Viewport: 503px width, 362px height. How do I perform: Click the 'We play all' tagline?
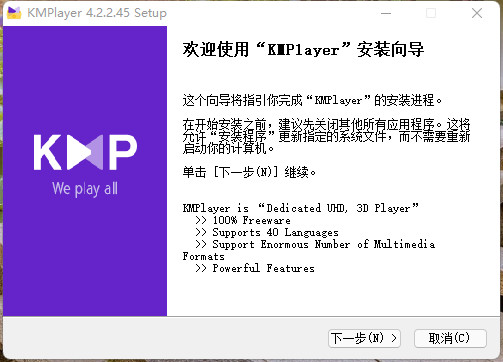tap(85, 189)
